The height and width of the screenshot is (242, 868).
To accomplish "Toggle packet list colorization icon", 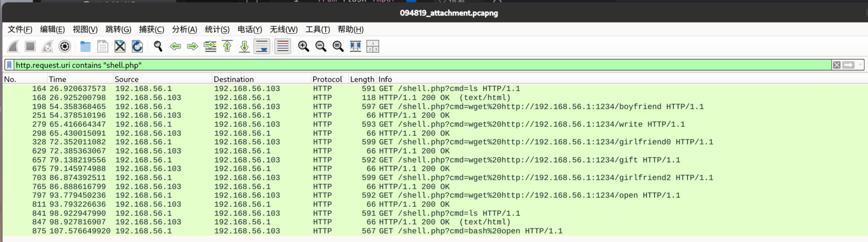I will point(283,47).
